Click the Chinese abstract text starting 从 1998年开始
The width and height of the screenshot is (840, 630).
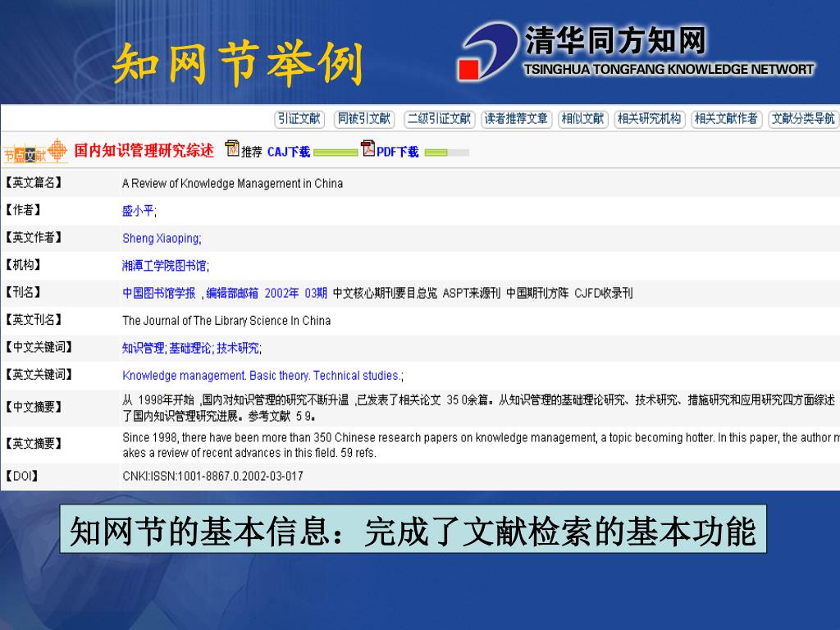(478, 408)
